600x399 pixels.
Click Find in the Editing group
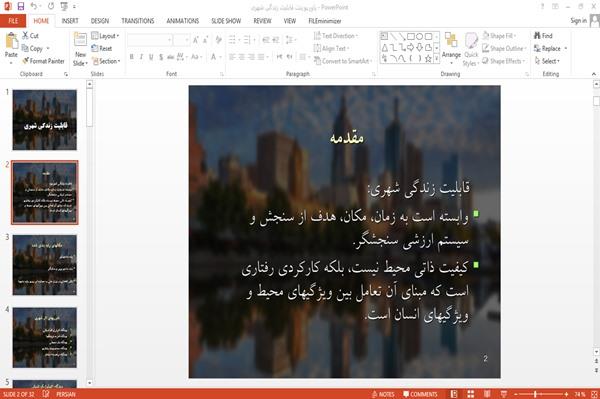[x=543, y=36]
